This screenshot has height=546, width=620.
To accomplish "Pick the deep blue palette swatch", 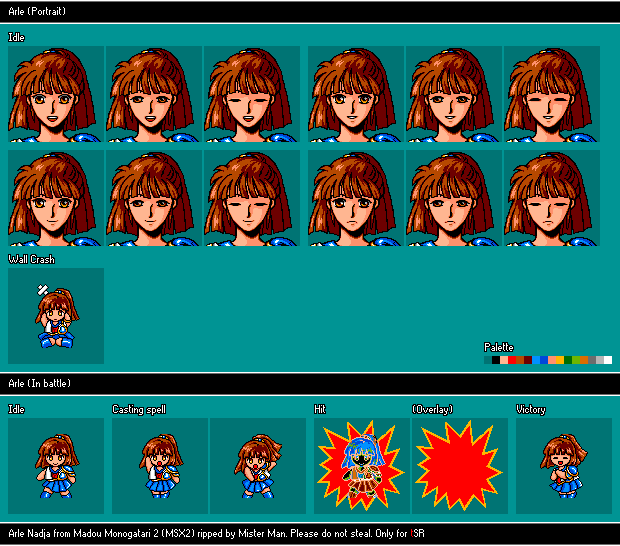I will (544, 360).
